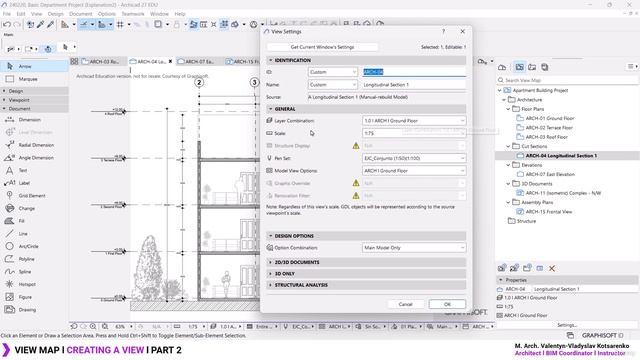Screen dimensions: 640x360
Task: Select the Text tool
Action: tap(34, 170)
